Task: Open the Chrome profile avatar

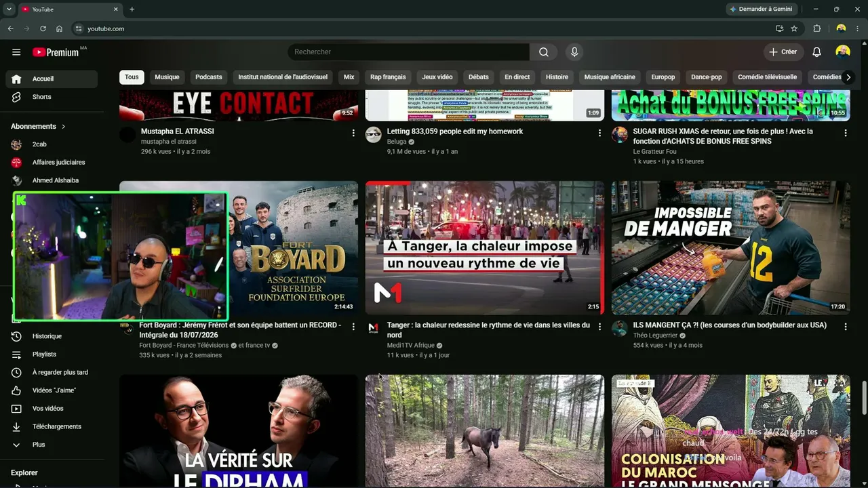Action: [x=842, y=28]
